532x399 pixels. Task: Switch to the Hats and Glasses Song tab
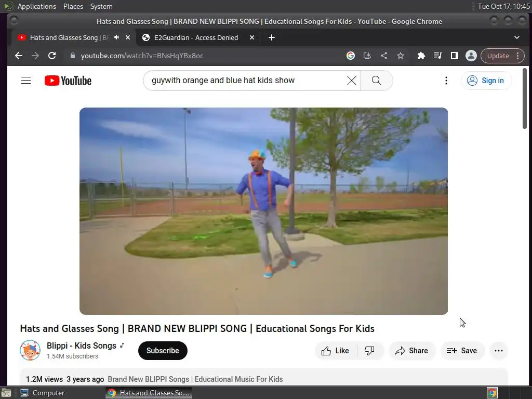click(68, 37)
